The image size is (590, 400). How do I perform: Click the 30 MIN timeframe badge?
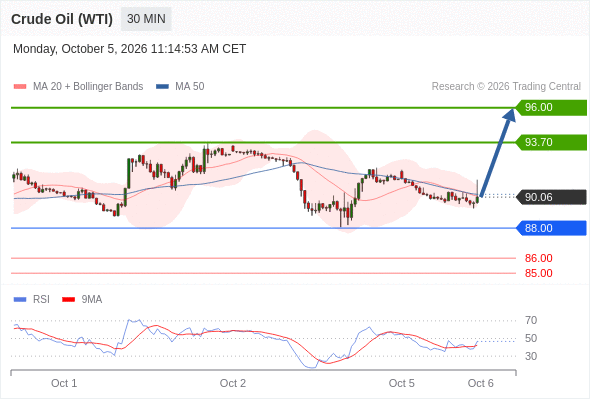[x=146, y=19]
